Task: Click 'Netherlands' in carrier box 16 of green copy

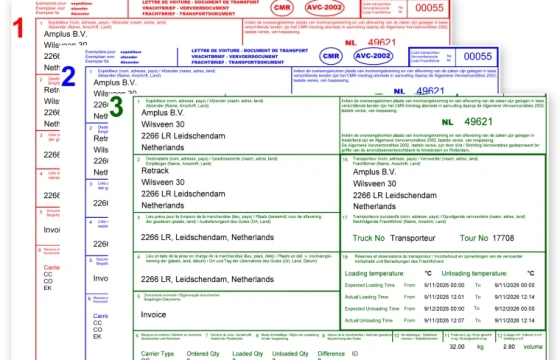Action: [374, 206]
